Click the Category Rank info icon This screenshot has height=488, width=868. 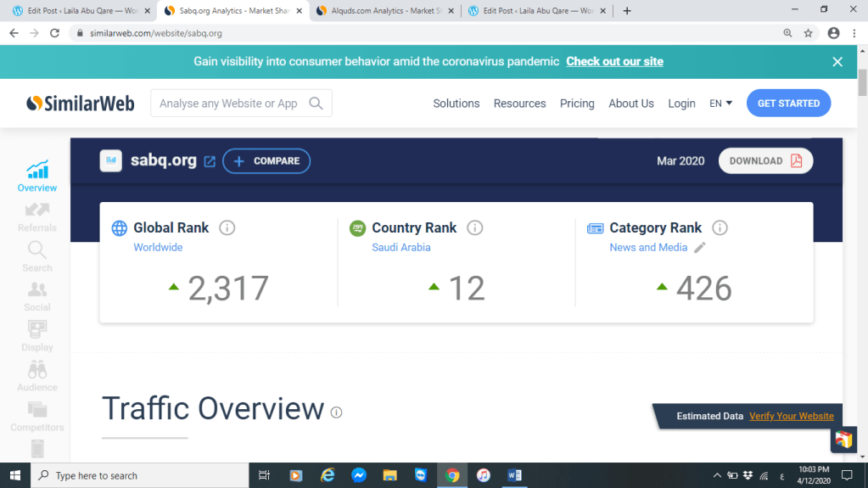click(x=720, y=227)
